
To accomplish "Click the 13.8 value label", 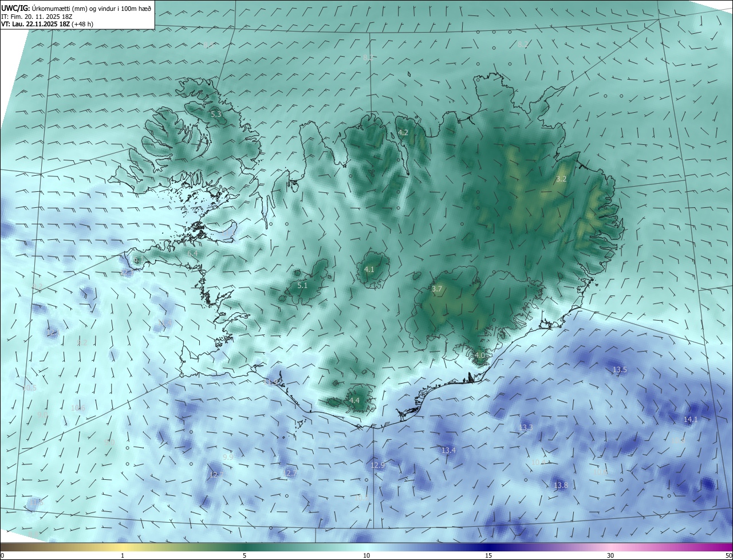I will point(561,486).
